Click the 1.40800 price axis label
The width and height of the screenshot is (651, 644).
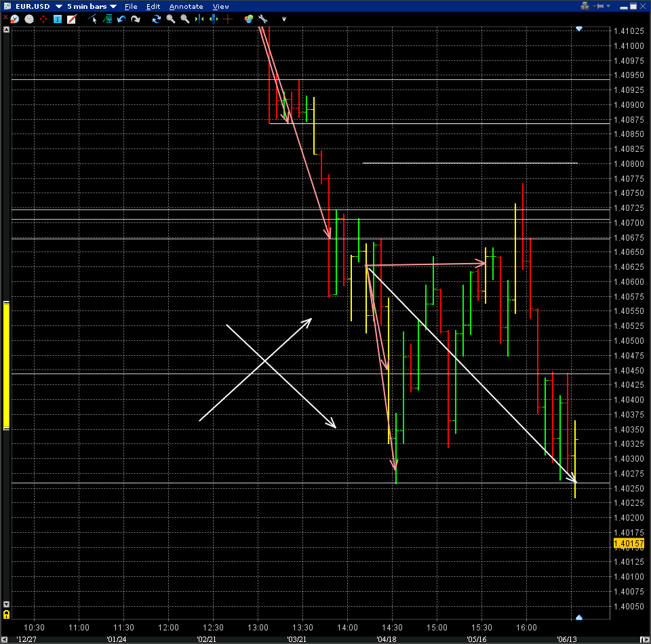(629, 164)
